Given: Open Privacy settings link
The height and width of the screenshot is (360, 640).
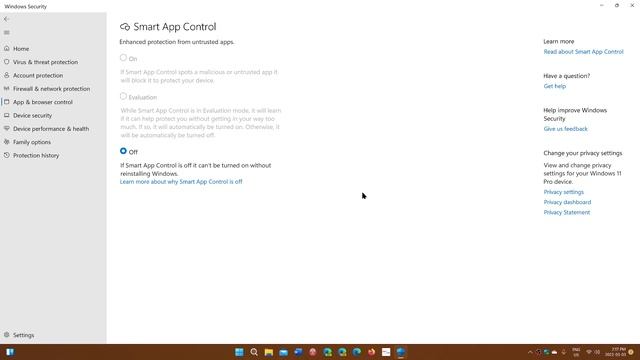Looking at the screenshot, I should pyautogui.click(x=563, y=192).
